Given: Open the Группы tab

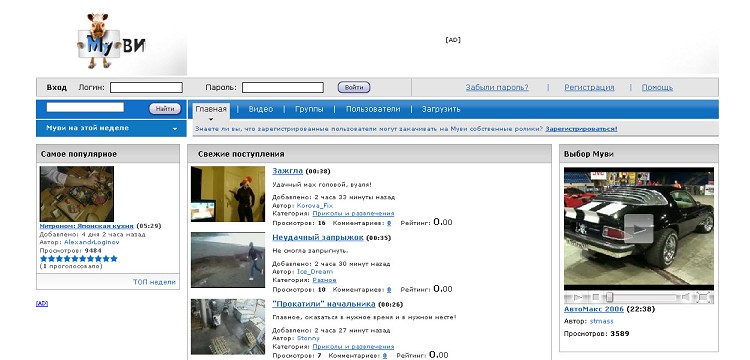Looking at the screenshot, I should tap(309, 109).
